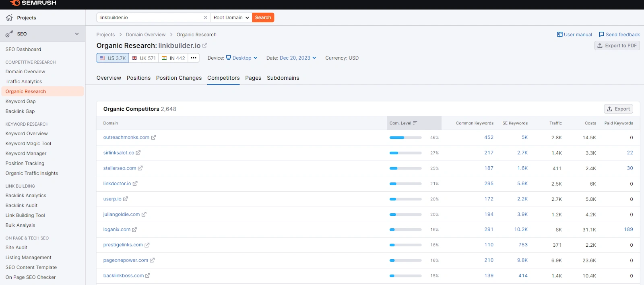Click the SEO key icon in sidebar
This screenshot has height=285, width=644.
pyautogui.click(x=9, y=34)
